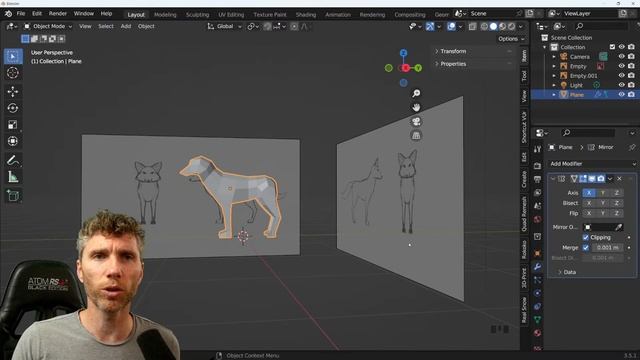This screenshot has width=640, height=360.
Task: Adjust the Merge distance 0.001 m field
Action: [x=607, y=247]
